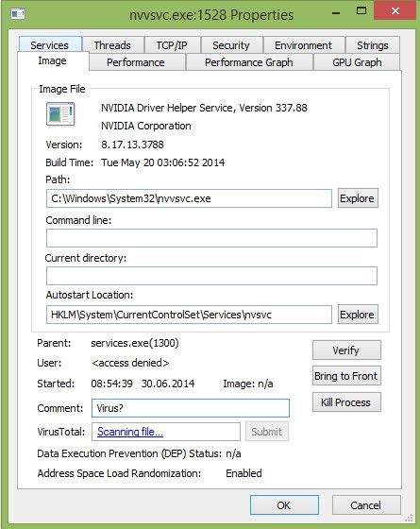Viewport: 420px width, 529px height.
Task: Close the Properties window
Action: (395, 10)
